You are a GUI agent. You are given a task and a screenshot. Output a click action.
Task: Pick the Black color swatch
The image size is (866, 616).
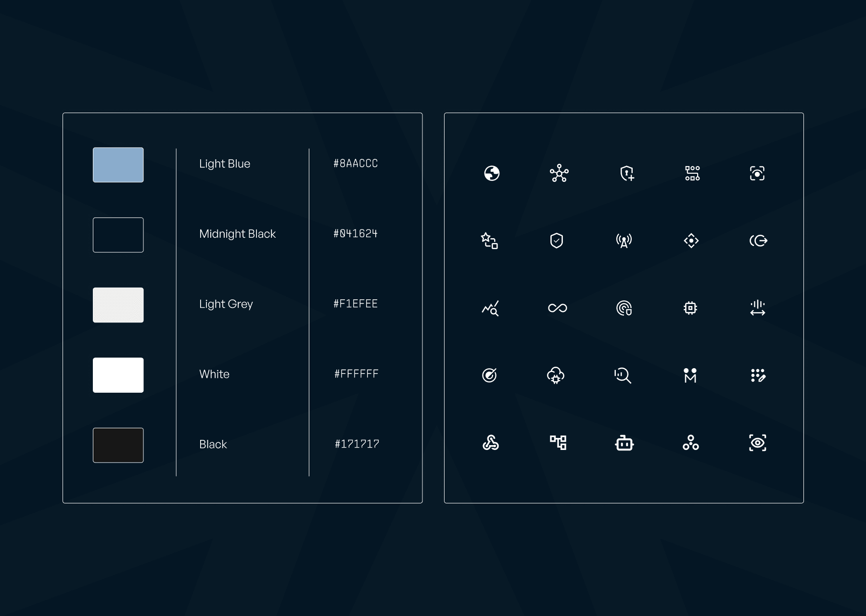click(x=118, y=445)
